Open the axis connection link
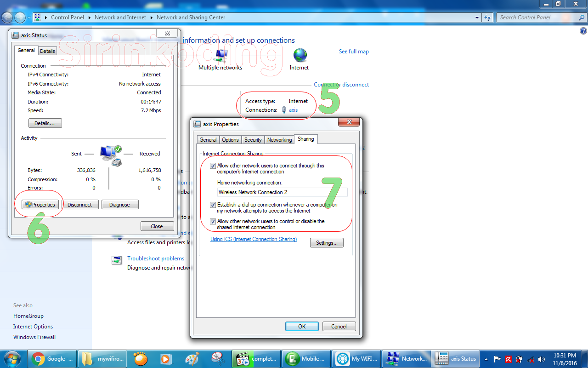588x368 pixels. 293,110
